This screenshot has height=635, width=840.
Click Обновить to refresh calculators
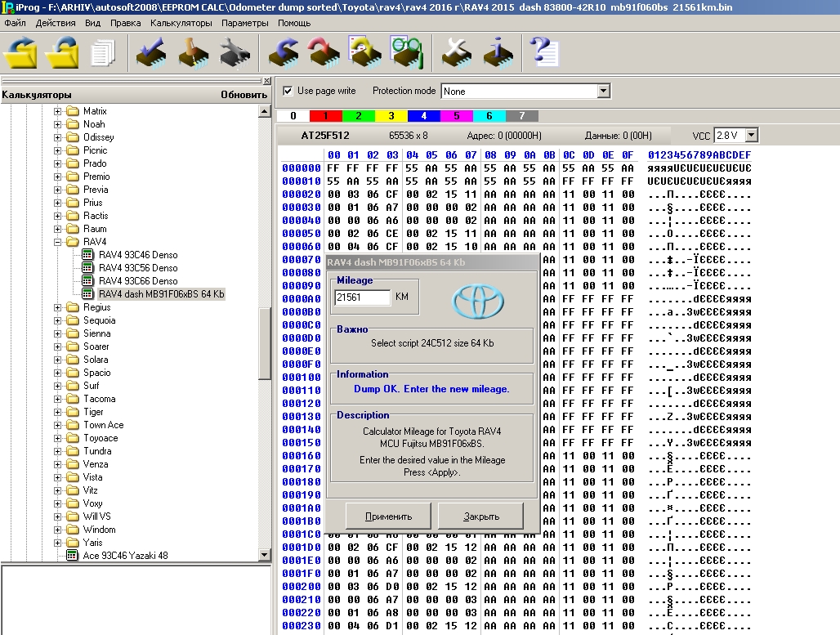pos(244,94)
